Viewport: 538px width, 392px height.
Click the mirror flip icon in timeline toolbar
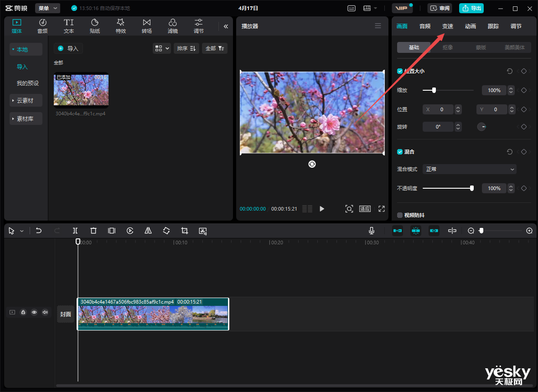(x=148, y=231)
